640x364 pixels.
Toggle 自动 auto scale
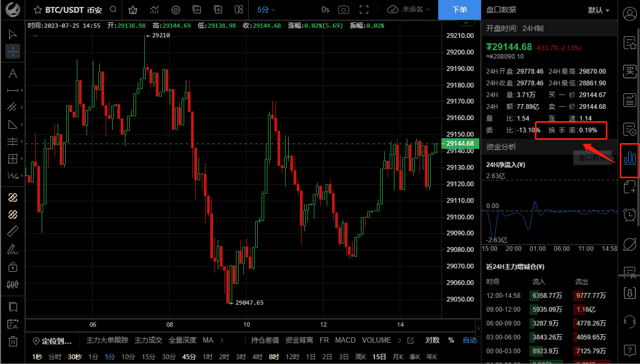469,341
